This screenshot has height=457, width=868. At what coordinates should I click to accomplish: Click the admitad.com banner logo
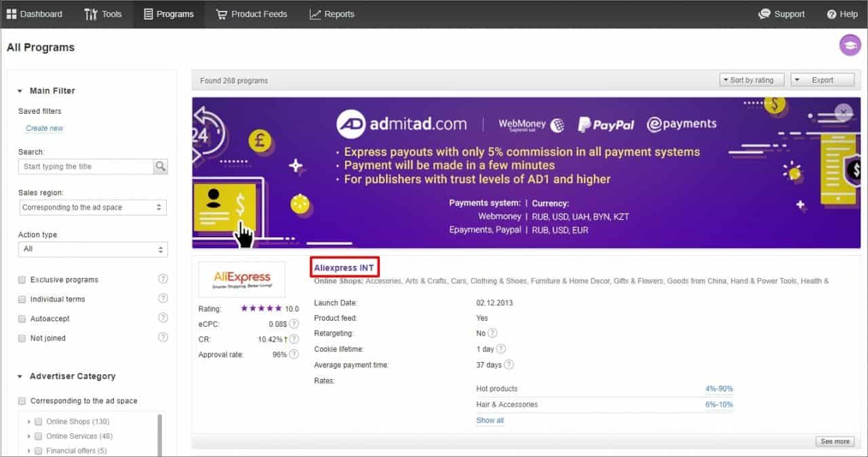[402, 124]
